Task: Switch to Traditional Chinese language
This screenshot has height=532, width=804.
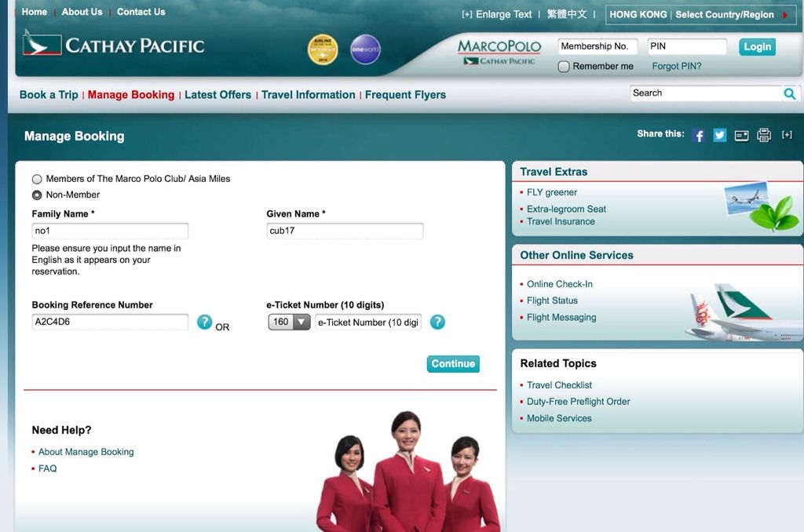Action: click(x=567, y=14)
